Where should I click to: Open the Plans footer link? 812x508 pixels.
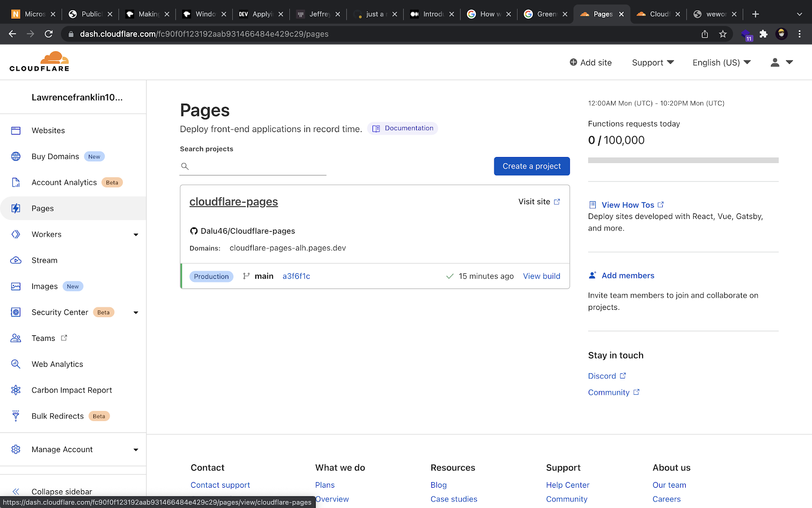pyautogui.click(x=325, y=485)
